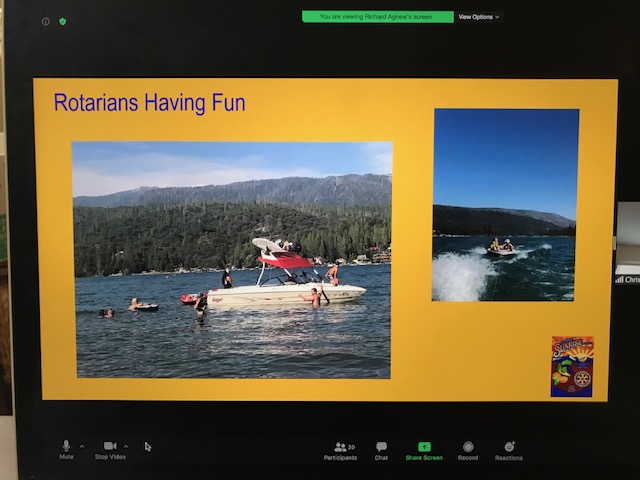
Task: Click the meeting info icon
Action: [x=46, y=21]
